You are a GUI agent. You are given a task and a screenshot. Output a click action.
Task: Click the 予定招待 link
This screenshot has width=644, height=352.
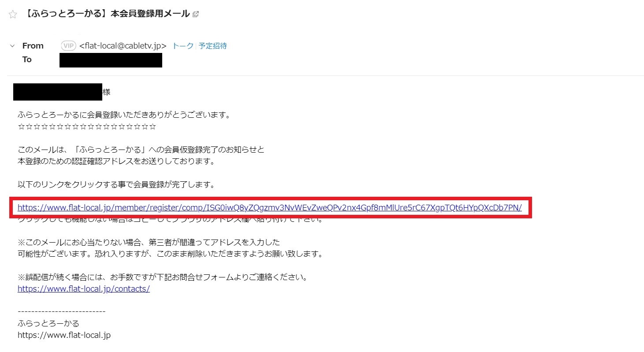(x=212, y=45)
